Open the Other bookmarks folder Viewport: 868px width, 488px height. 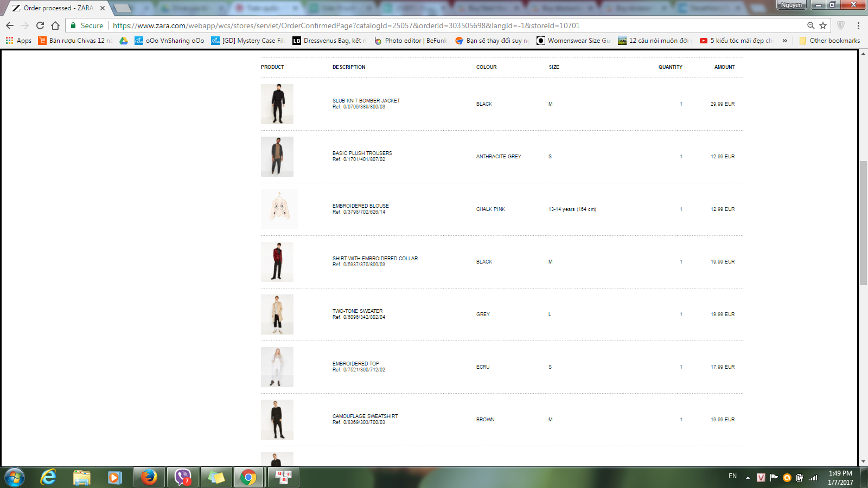coord(829,41)
